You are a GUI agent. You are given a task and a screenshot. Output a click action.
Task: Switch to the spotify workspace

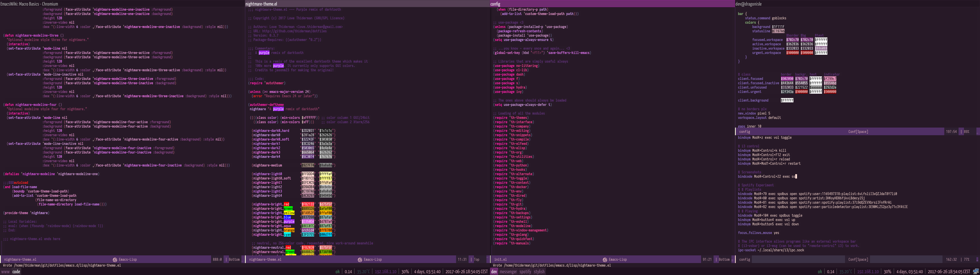525,272
